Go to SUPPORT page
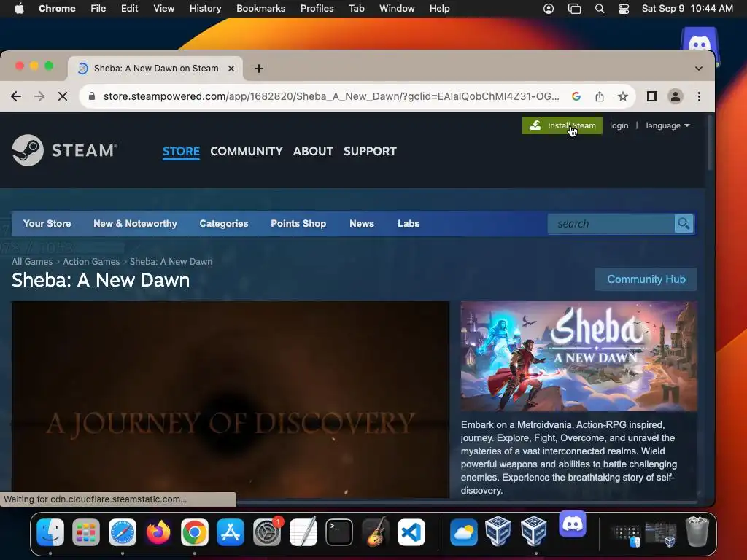Screen dimensions: 747x560 (370, 152)
